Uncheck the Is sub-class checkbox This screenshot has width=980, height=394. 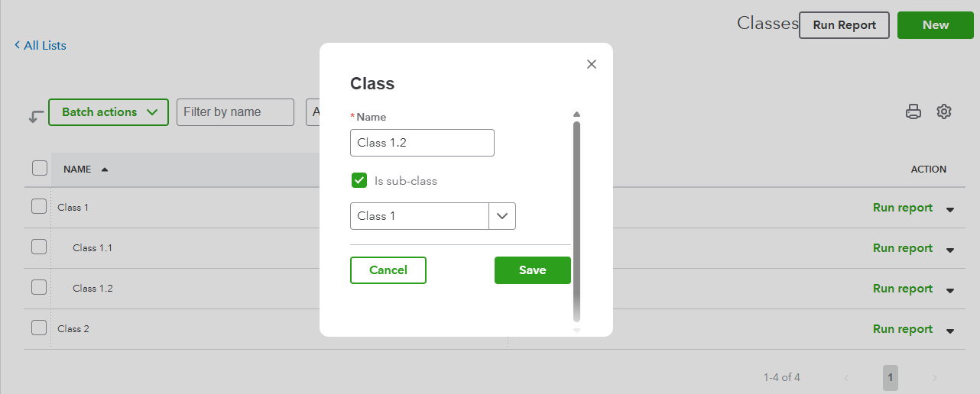[359, 181]
